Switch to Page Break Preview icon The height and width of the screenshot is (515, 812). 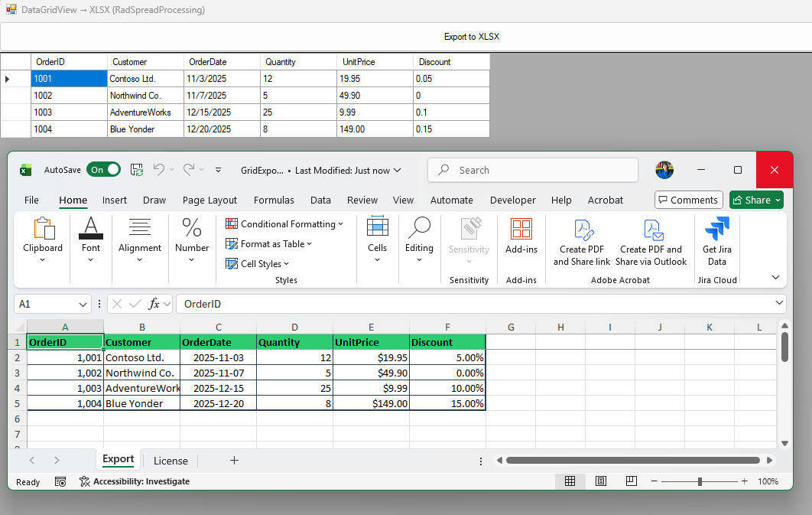(x=632, y=481)
